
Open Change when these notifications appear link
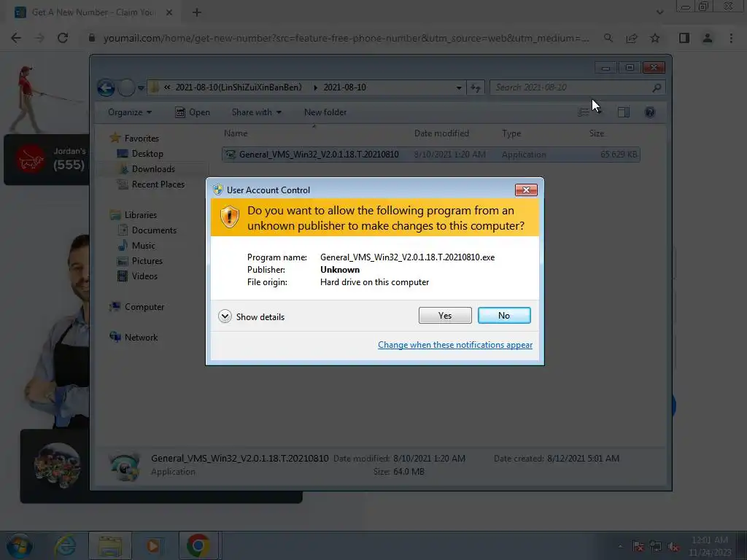pyautogui.click(x=455, y=345)
